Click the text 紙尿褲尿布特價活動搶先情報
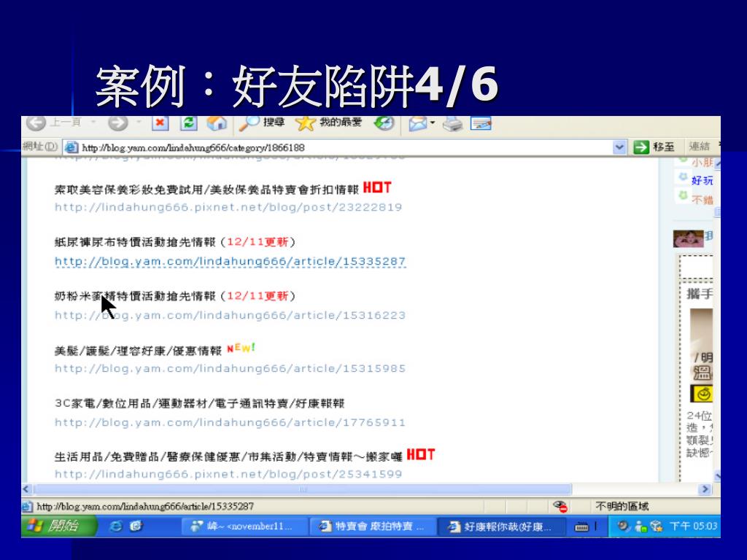 pos(135,242)
